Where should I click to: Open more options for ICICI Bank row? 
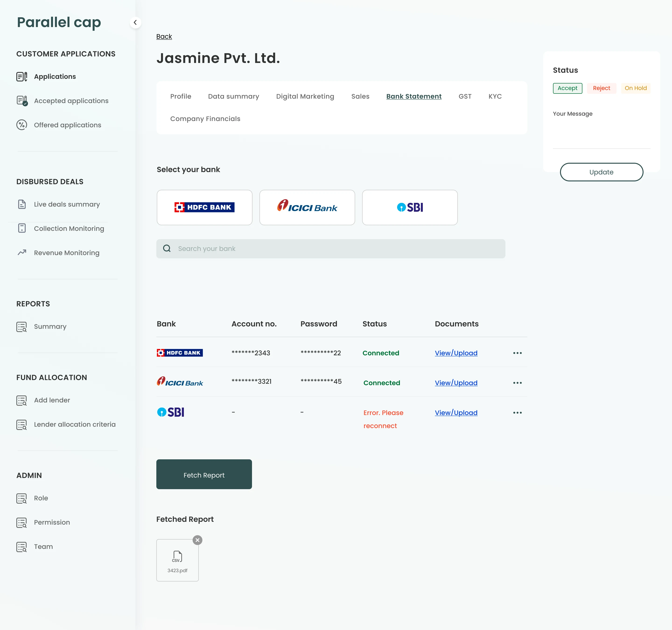tap(518, 383)
